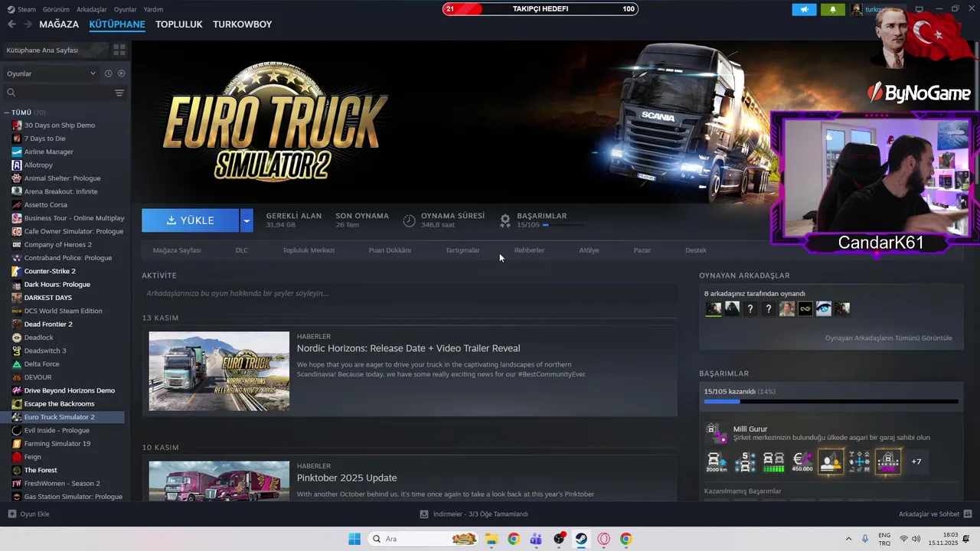980x551 pixels.
Task: Open Topluluk Merkezi link
Action: [x=309, y=250]
